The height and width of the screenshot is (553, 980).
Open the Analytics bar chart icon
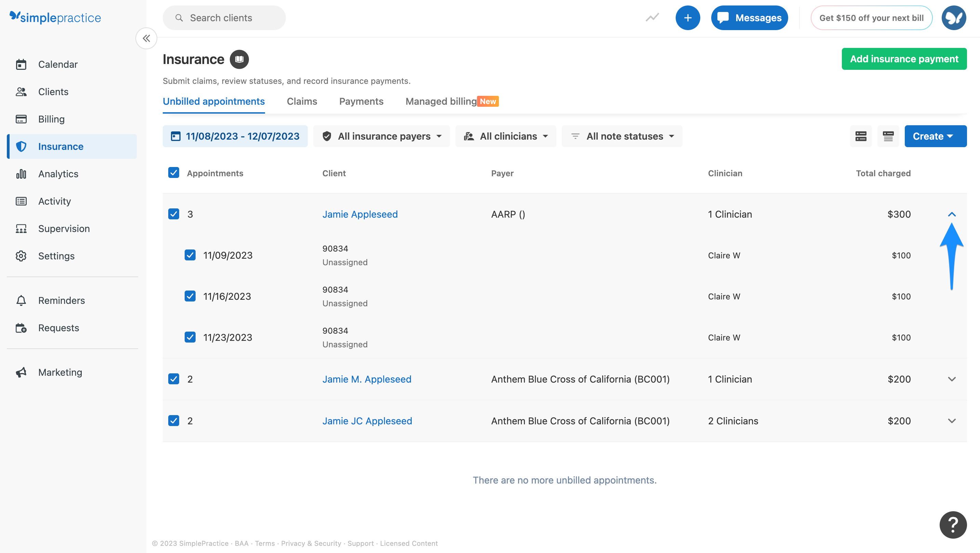pos(21,174)
